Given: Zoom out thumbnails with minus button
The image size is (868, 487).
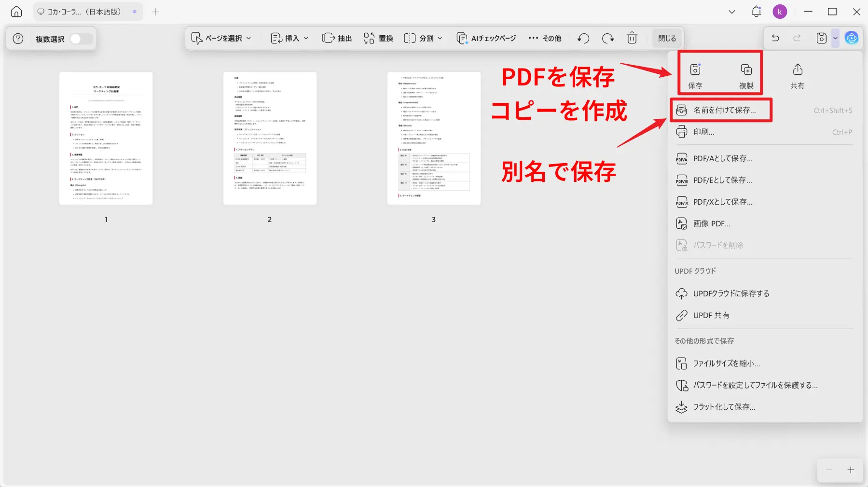Looking at the screenshot, I should click(x=829, y=470).
